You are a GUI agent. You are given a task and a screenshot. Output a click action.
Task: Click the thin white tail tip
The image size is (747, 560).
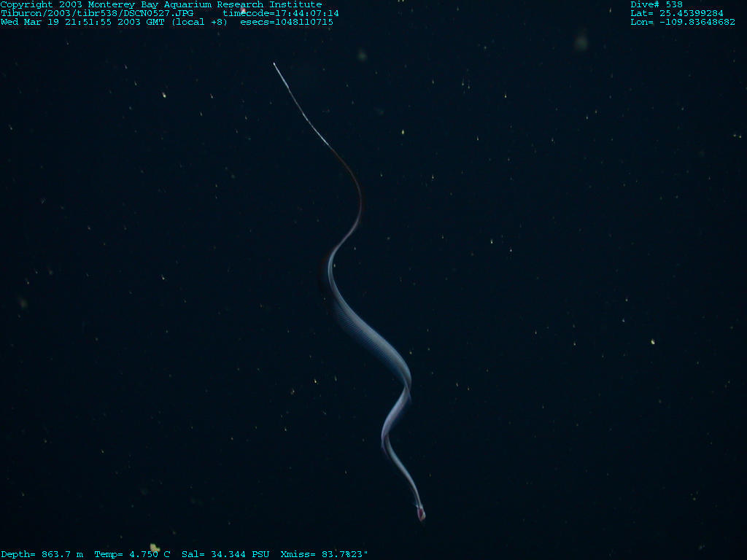(x=276, y=66)
